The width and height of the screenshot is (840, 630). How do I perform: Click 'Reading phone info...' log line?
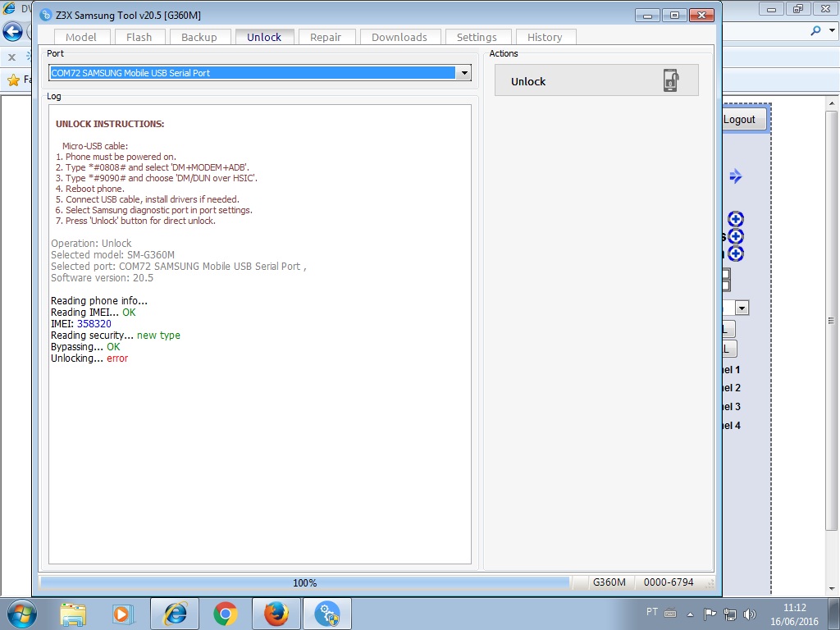click(99, 301)
